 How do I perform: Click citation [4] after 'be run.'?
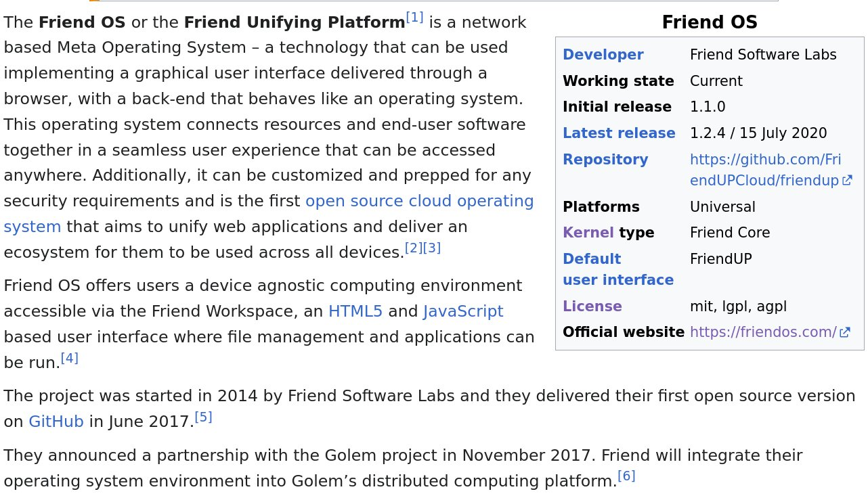[70, 358]
